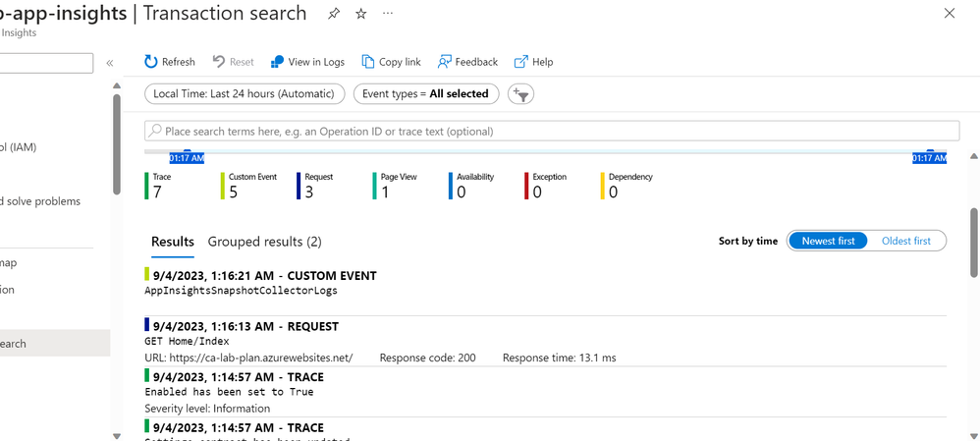This screenshot has height=441, width=980.
Task: Toggle the Trace event type filter
Action: click(157, 186)
